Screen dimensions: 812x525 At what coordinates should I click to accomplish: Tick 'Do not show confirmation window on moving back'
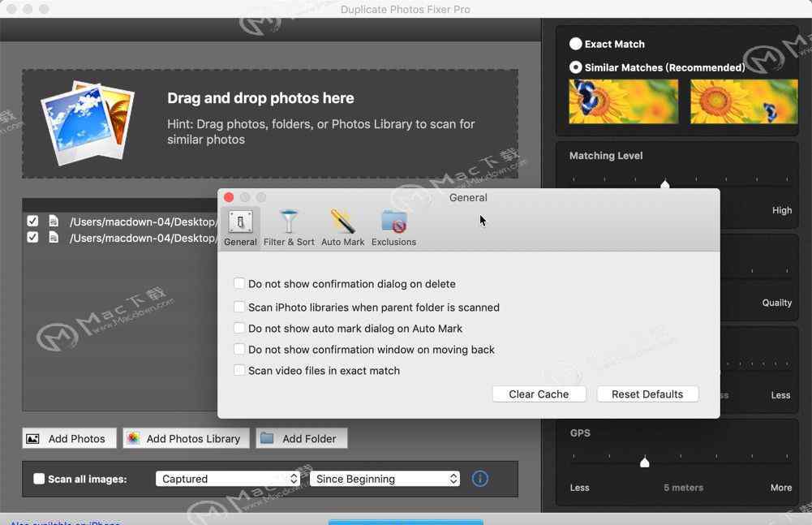238,349
